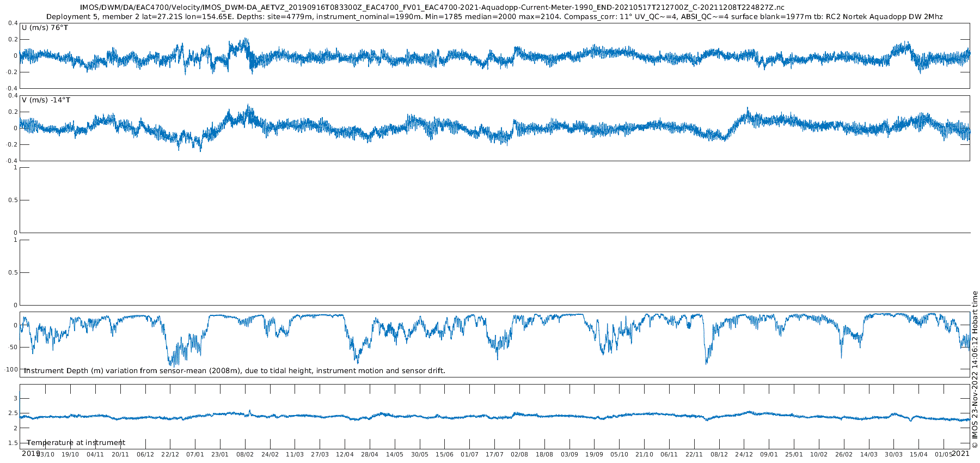Click the 30/03 date tick label
This screenshot has height=463, width=980.
pos(894,454)
